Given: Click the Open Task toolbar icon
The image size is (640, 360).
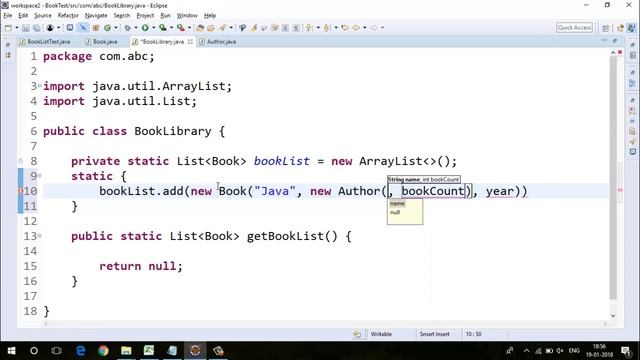Looking at the screenshot, I should [x=211, y=28].
